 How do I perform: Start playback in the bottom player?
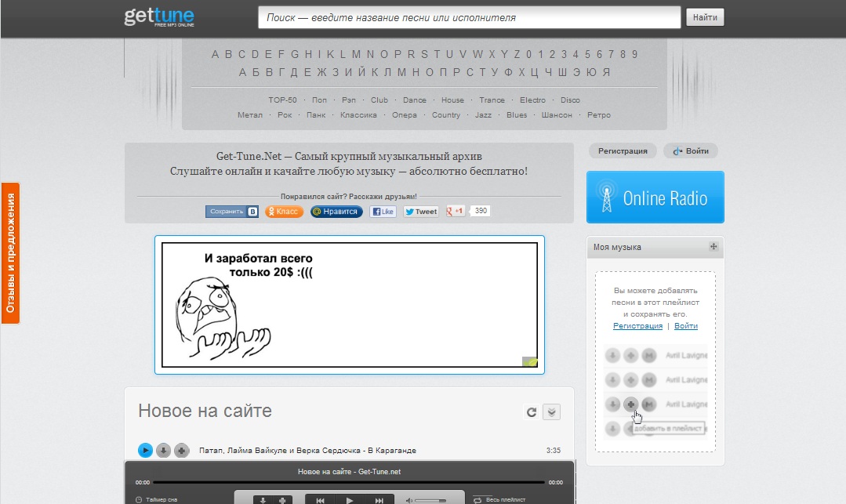(350, 500)
